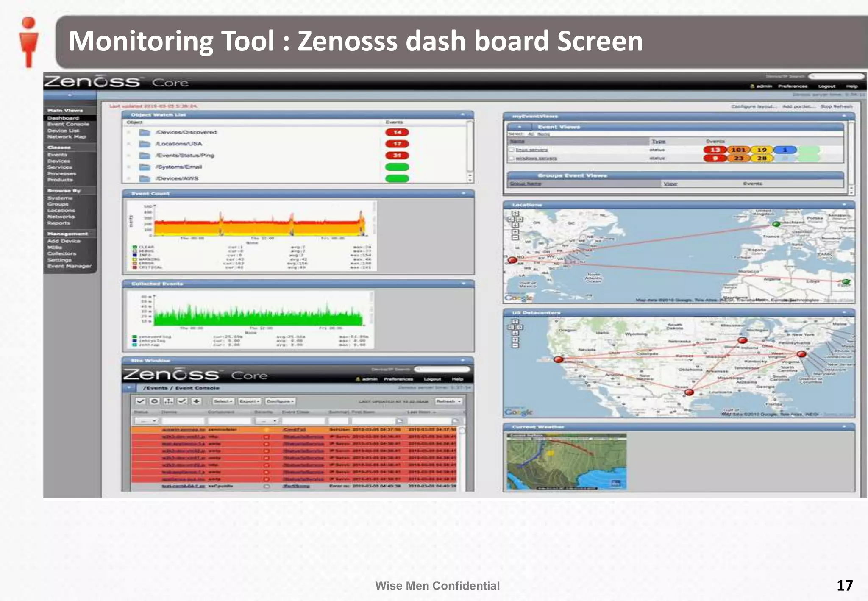The height and width of the screenshot is (601, 868).
Task: Open the windows servers link
Action: (x=536, y=158)
